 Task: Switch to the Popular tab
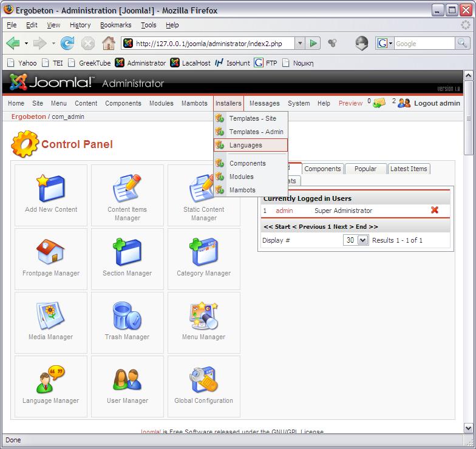point(365,169)
